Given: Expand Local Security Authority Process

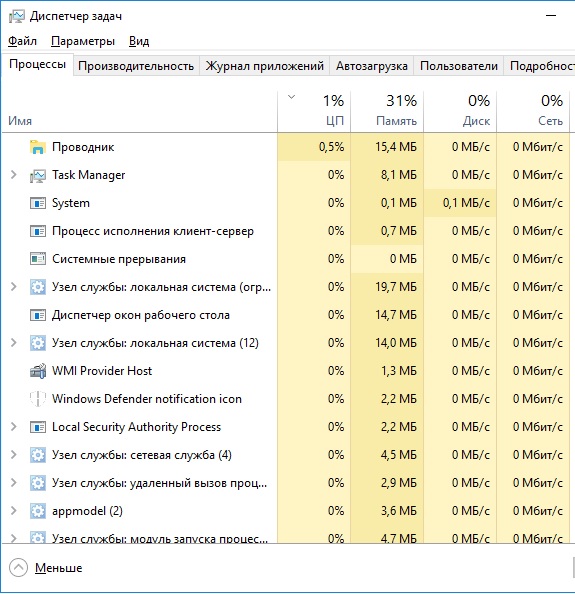Looking at the screenshot, I should (x=14, y=427).
